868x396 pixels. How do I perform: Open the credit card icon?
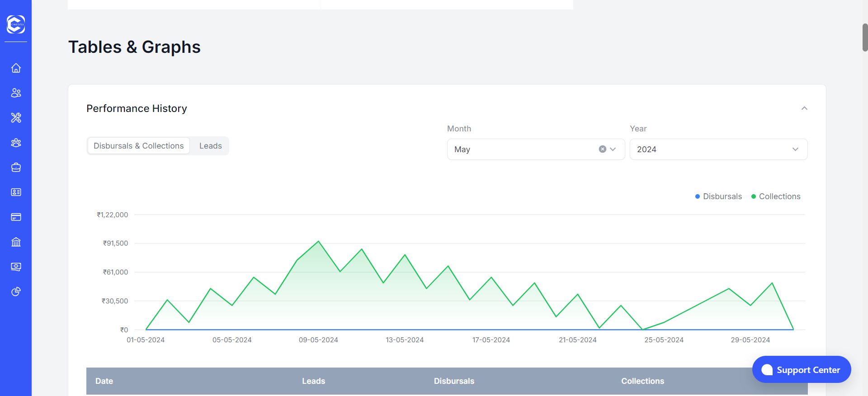click(x=16, y=217)
